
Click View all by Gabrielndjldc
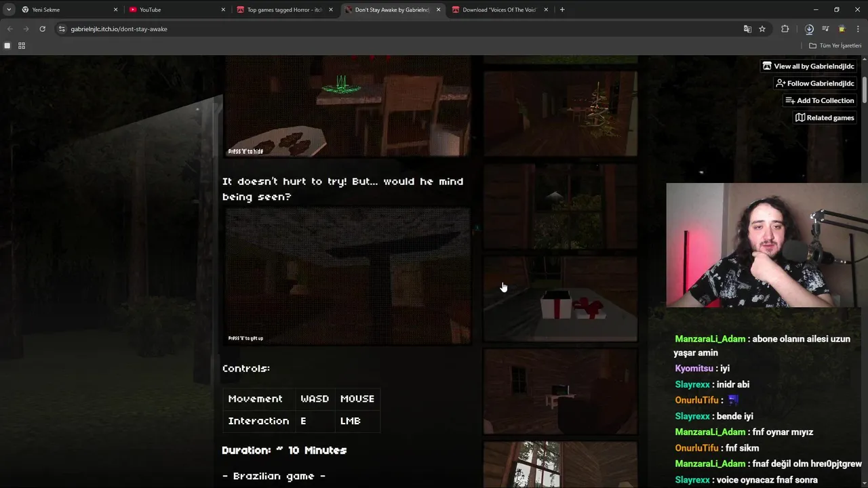pyautogui.click(x=808, y=66)
